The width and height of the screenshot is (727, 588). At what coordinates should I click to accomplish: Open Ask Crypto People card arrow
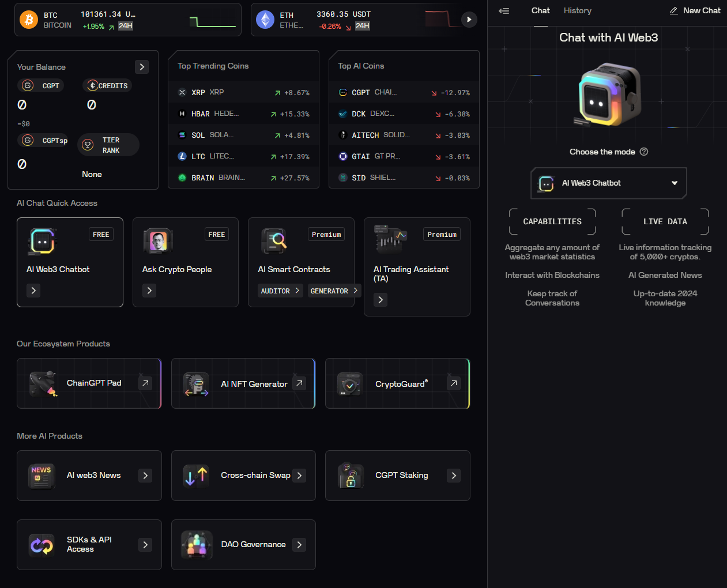click(x=149, y=291)
